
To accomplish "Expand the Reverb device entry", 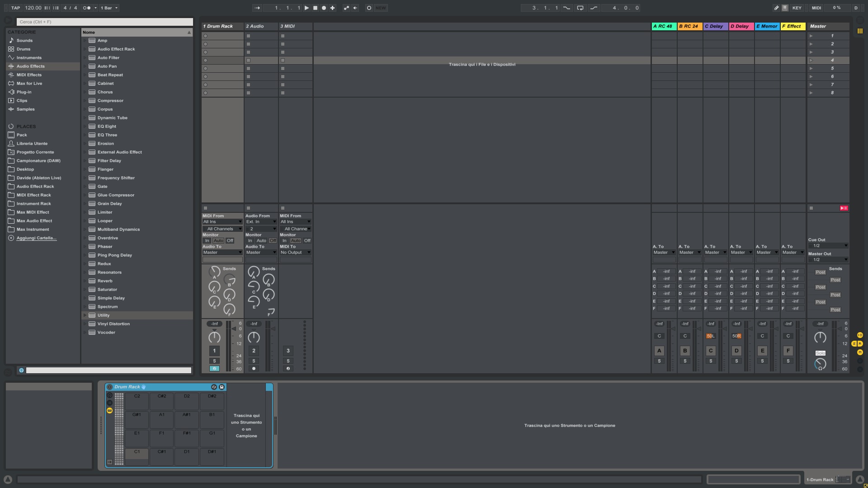I will coord(85,281).
